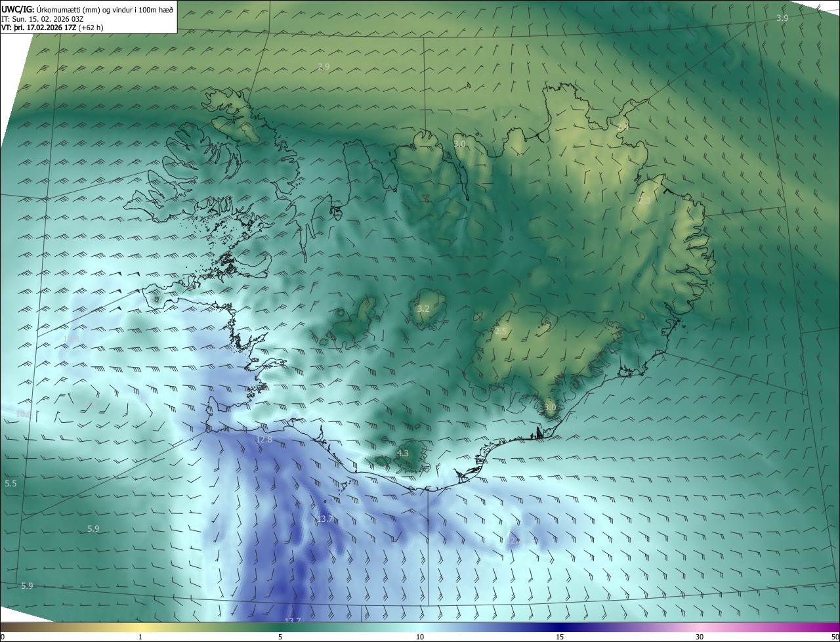840x642 pixels.
Task: Click the 3.2 value label on the glacier
Action: 423,309
